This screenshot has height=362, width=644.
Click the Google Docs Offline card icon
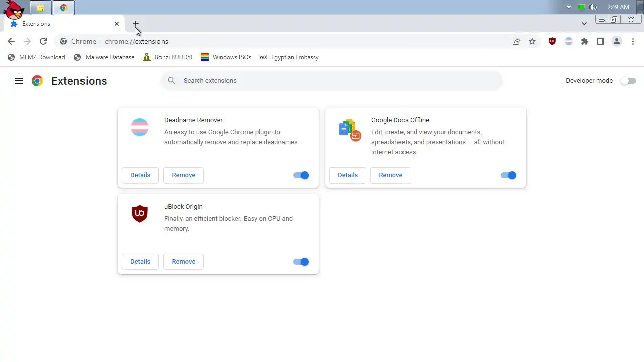350,130
